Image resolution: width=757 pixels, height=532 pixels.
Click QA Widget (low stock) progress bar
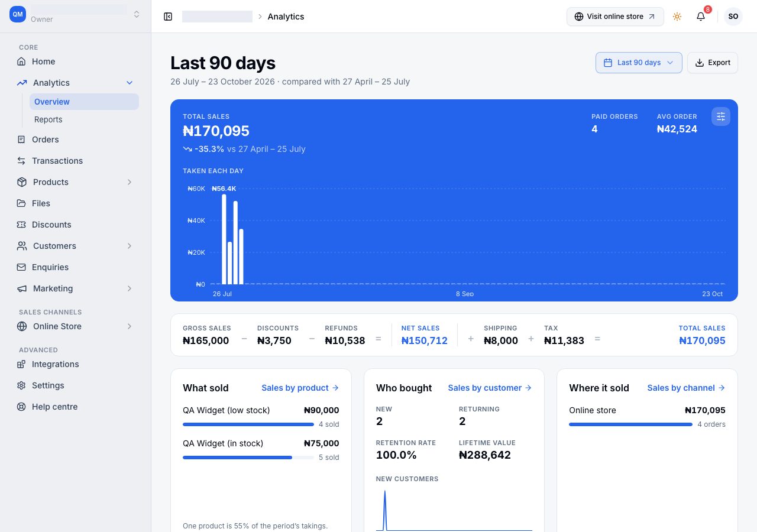[x=248, y=424]
